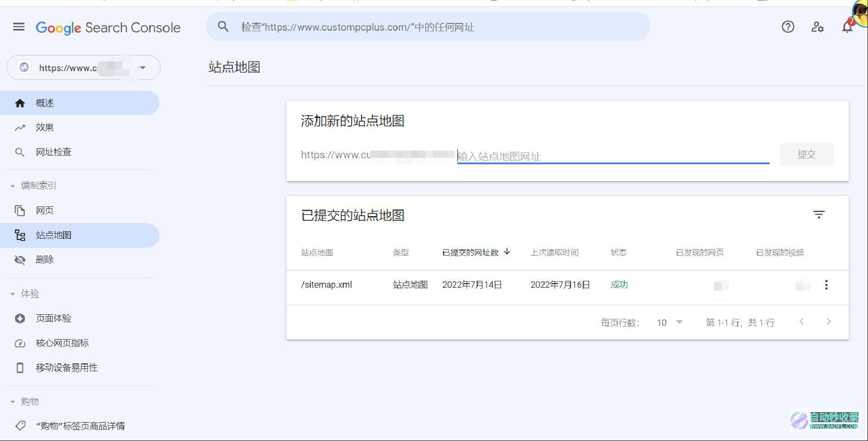Select 删除 in the sidebar
Image resolution: width=868 pixels, height=441 pixels.
coord(79,260)
